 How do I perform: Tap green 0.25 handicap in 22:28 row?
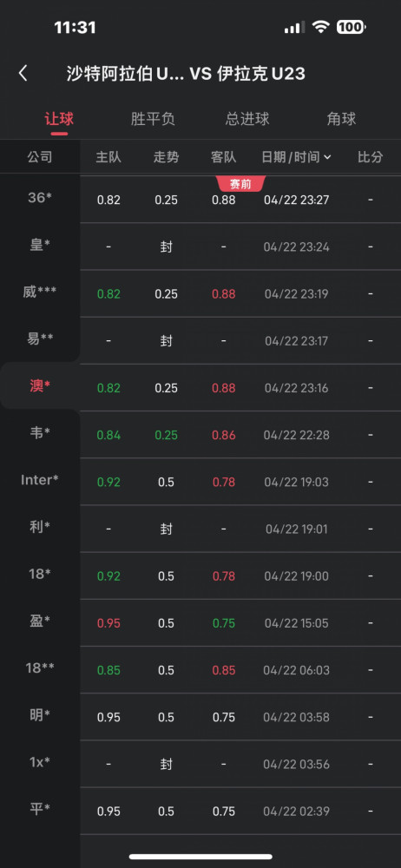point(166,435)
